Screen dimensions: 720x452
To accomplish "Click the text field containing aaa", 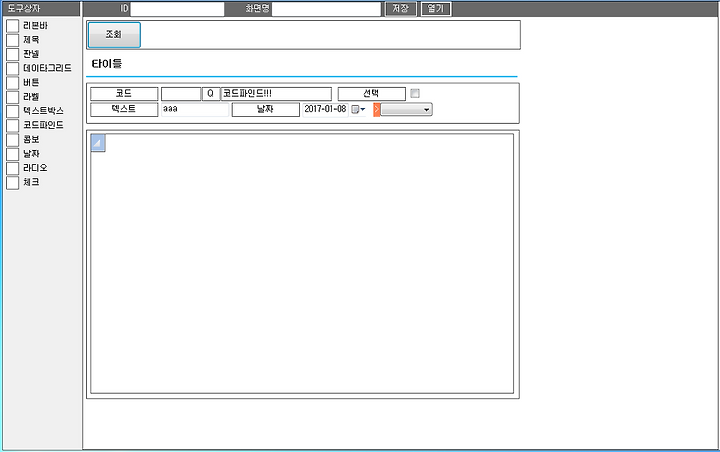I will (x=195, y=109).
